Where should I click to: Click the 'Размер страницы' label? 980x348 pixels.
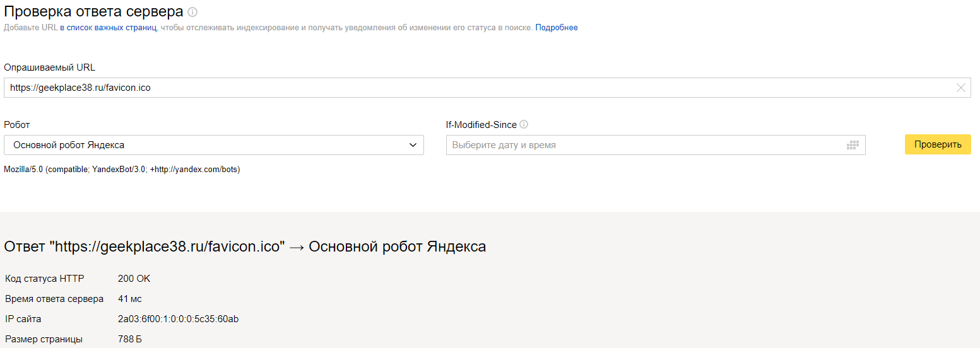click(x=44, y=339)
